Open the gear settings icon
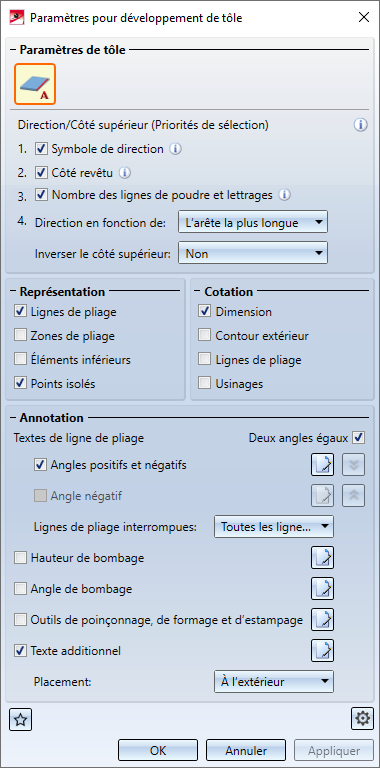This screenshot has height=768, width=380. (362, 719)
